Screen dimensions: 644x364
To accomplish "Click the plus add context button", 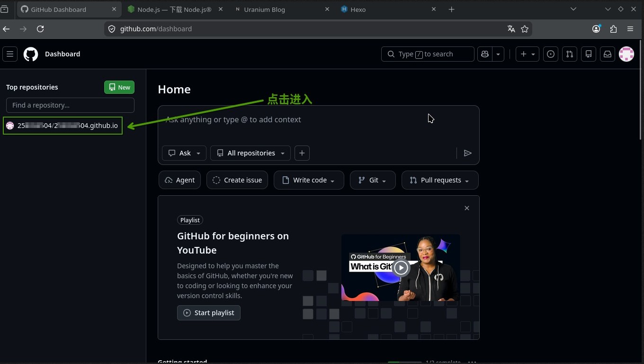I will [302, 153].
